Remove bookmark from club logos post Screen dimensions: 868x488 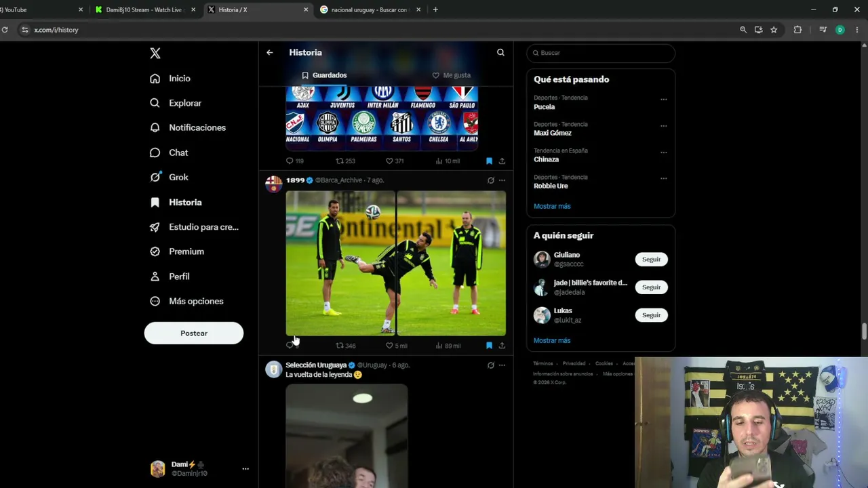[489, 161]
